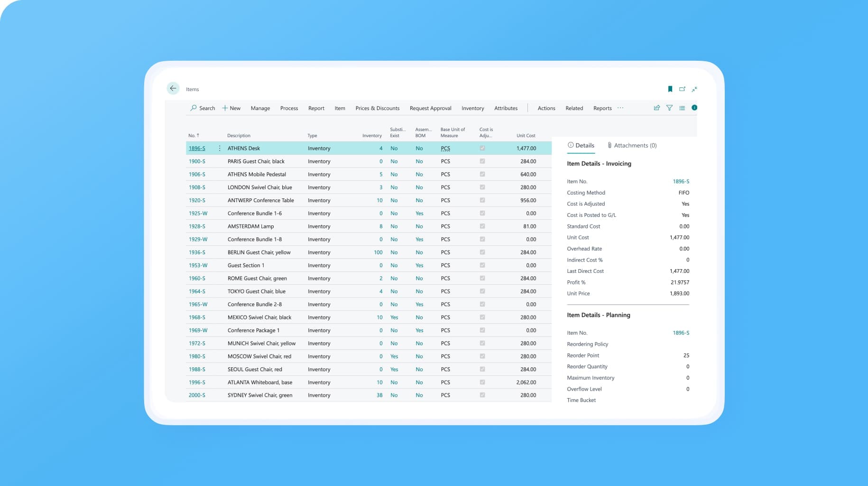
Task: Click the Assembly BOM column header
Action: coord(423,132)
